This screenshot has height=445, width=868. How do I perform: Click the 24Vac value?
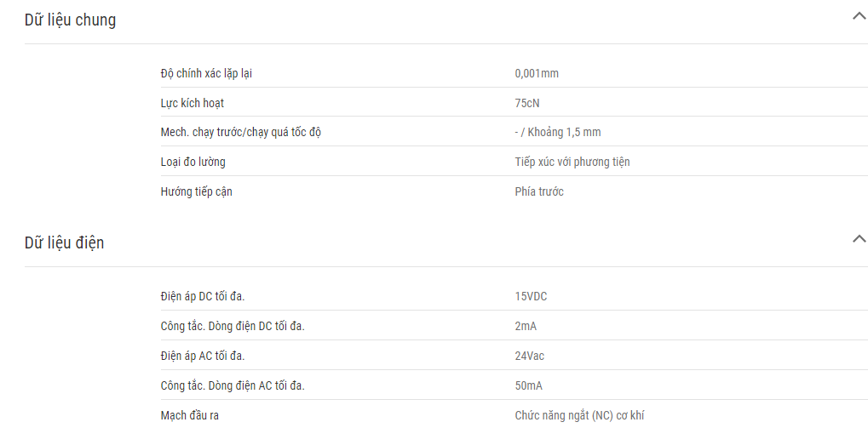530,356
